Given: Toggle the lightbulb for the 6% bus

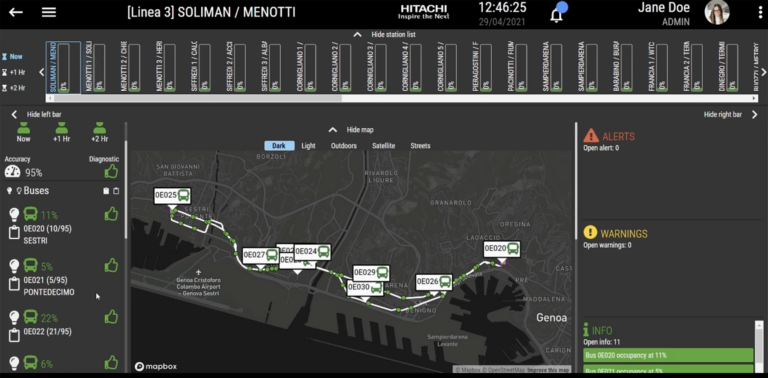Looking at the screenshot, I should [x=14, y=363].
